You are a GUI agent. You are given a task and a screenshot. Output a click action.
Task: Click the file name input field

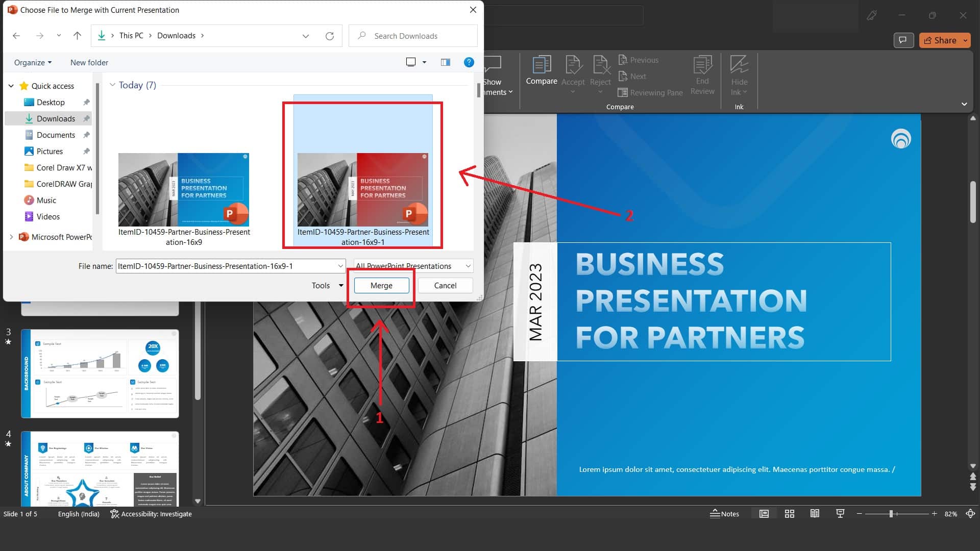point(227,266)
